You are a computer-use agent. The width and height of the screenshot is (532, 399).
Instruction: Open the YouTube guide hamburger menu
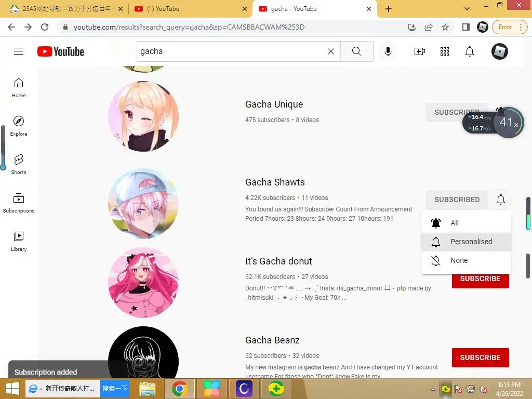tap(19, 51)
